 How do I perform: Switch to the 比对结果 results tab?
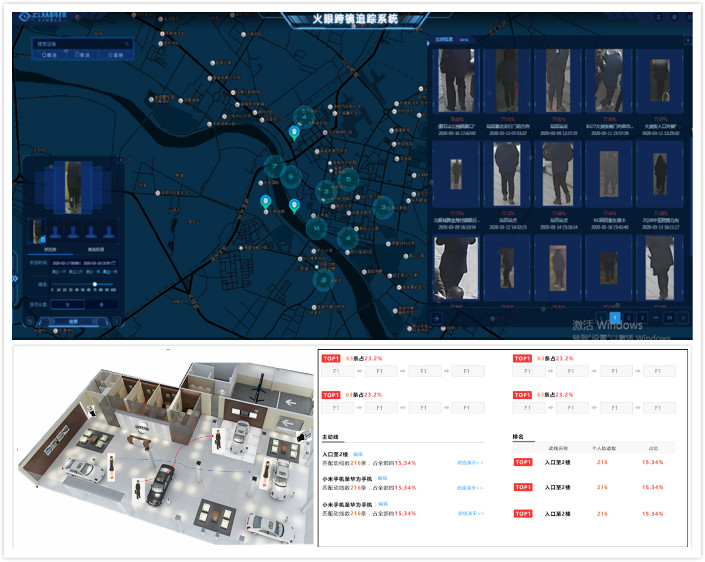pyautogui.click(x=445, y=38)
